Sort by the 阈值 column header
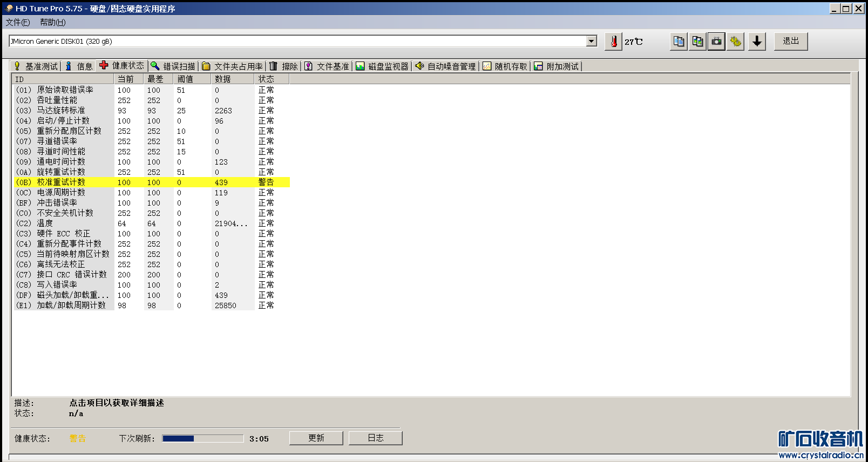 192,79
